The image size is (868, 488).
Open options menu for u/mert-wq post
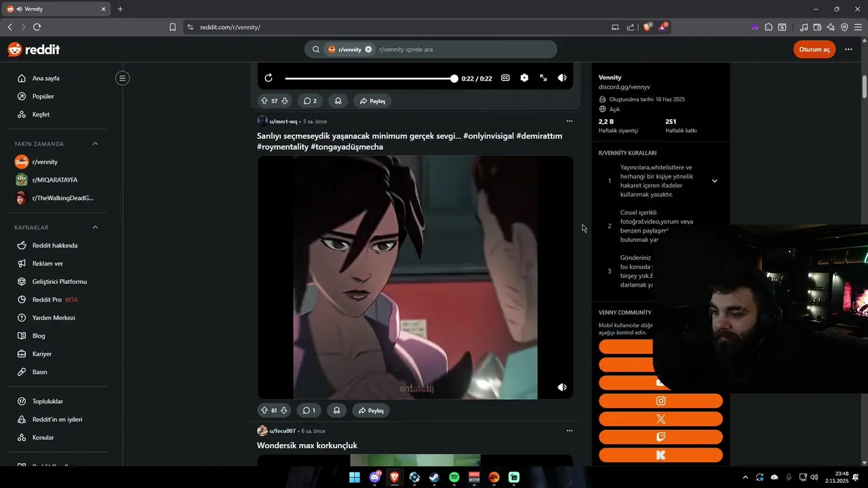coord(569,121)
